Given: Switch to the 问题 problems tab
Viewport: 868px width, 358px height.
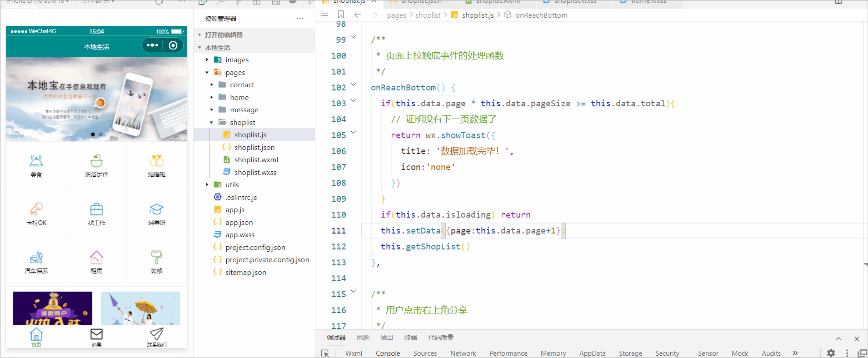Looking at the screenshot, I should coord(363,338).
